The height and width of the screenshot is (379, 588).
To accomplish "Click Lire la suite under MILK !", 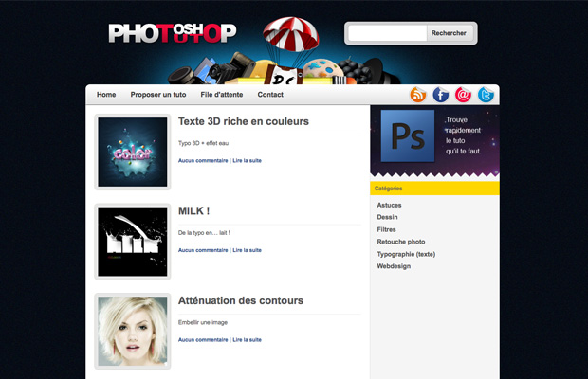I will (x=248, y=250).
